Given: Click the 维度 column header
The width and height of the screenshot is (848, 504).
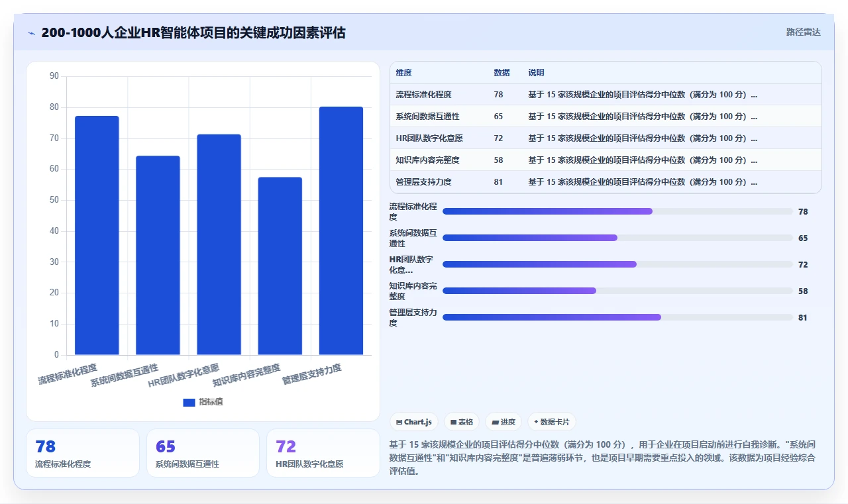Looking at the screenshot, I should 403,73.
